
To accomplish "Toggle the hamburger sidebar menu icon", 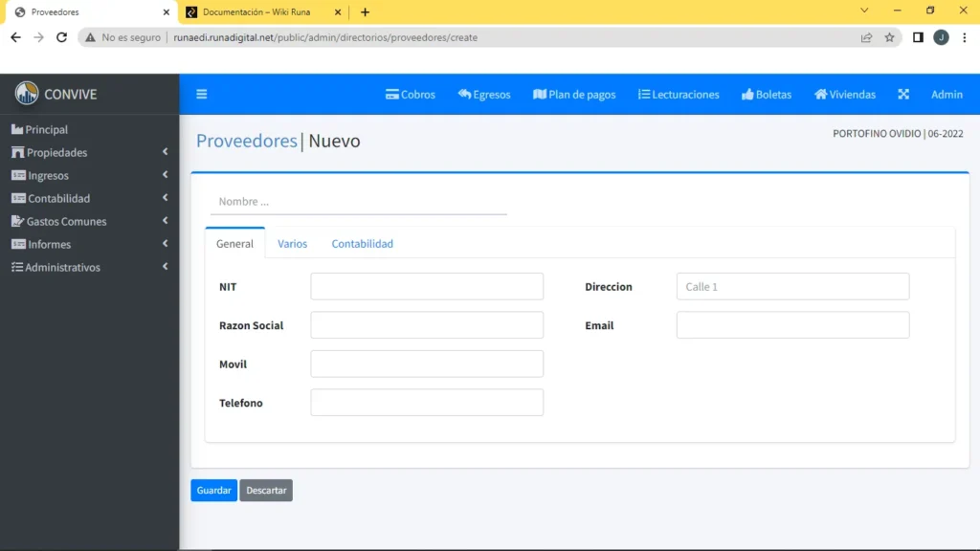I will click(202, 95).
